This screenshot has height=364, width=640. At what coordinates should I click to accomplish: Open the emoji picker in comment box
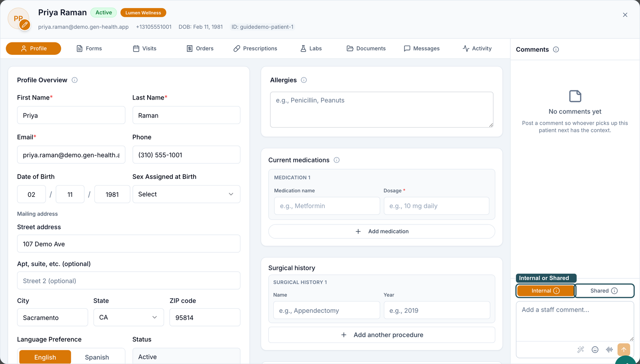[595, 350]
